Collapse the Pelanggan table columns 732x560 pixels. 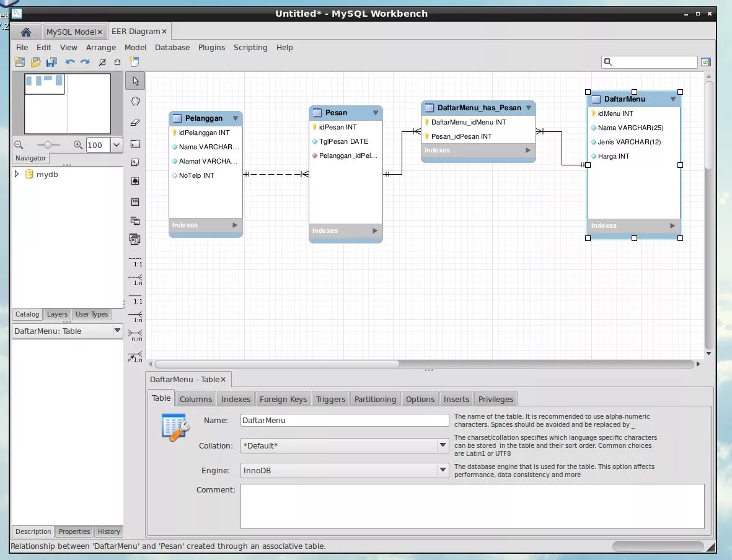[236, 118]
